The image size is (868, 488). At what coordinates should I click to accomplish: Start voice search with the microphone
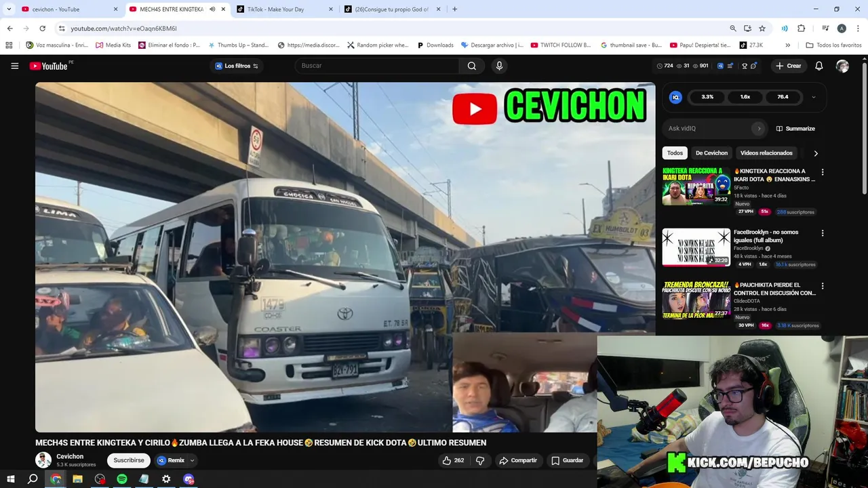[x=499, y=66]
